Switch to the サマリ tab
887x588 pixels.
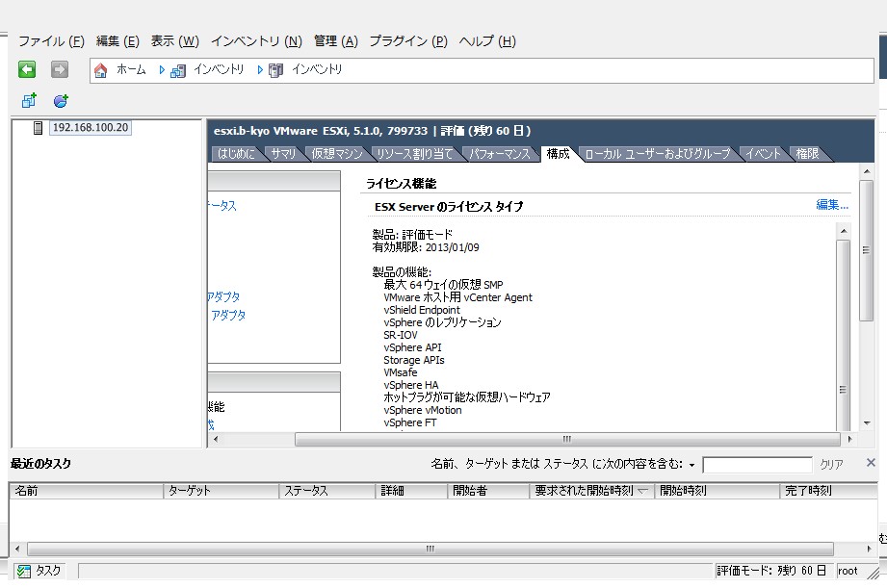coord(283,154)
